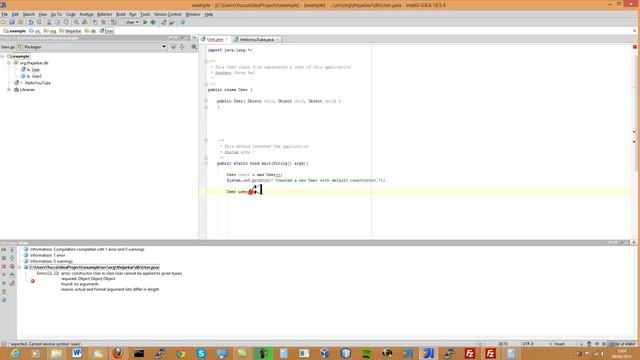Click the Copy toolbar icon
This screenshot has height=360, width=640.
coord(58,22)
